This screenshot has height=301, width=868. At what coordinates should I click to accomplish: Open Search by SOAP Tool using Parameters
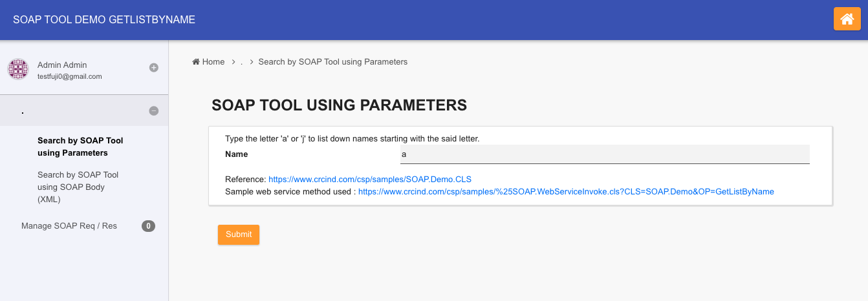80,147
